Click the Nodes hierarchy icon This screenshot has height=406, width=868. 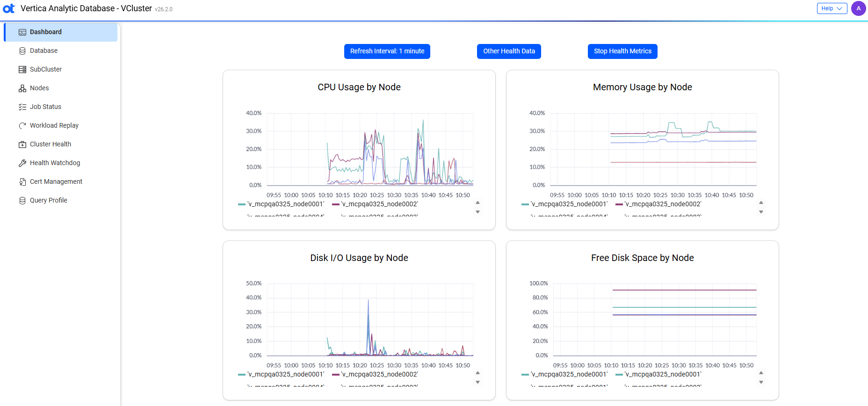click(x=22, y=88)
